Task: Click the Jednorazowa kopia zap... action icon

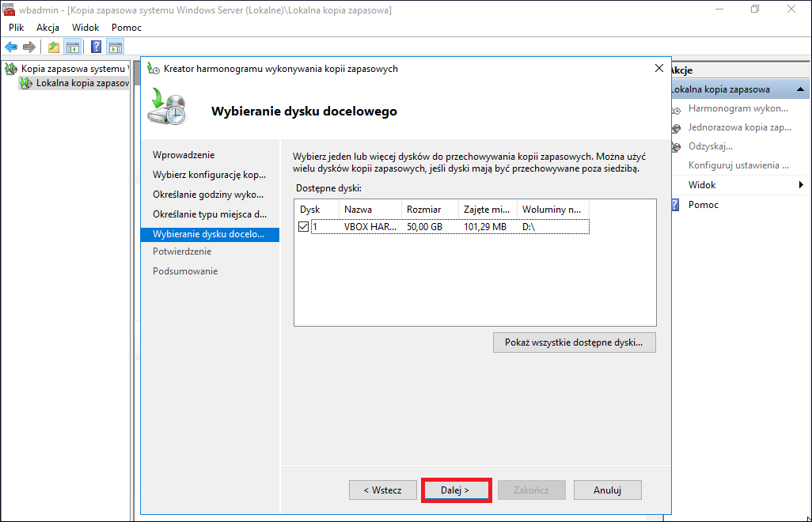Action: tap(676, 128)
